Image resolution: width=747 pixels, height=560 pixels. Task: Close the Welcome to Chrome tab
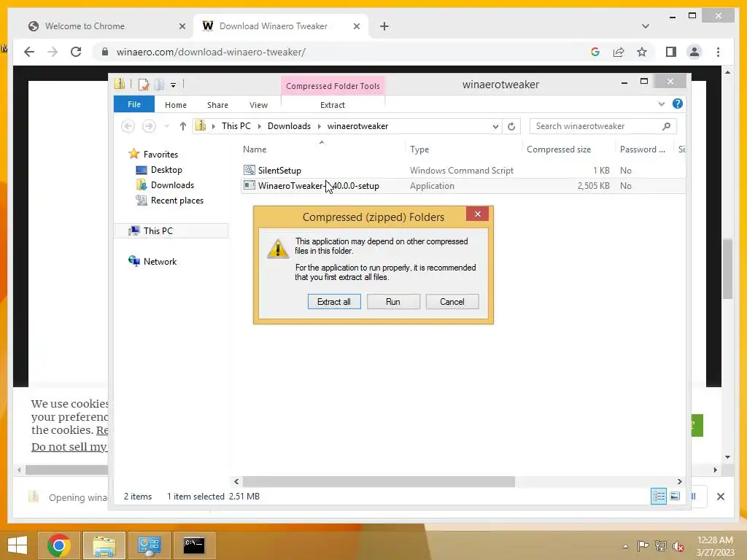point(182,26)
